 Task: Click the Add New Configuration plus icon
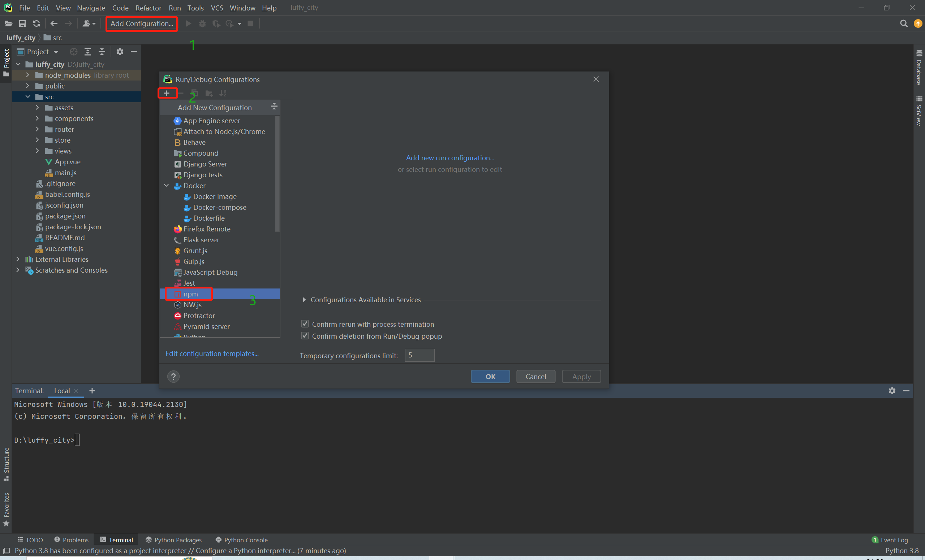coord(167,93)
